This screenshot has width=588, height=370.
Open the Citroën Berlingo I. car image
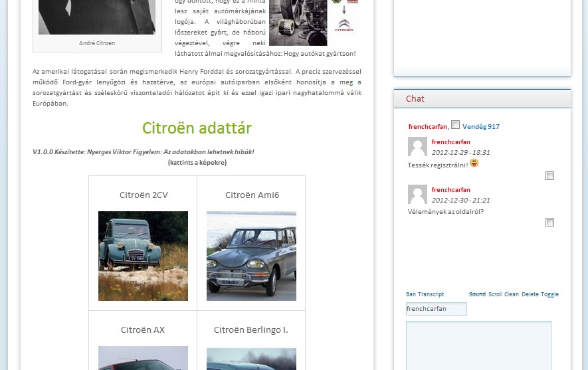click(251, 359)
